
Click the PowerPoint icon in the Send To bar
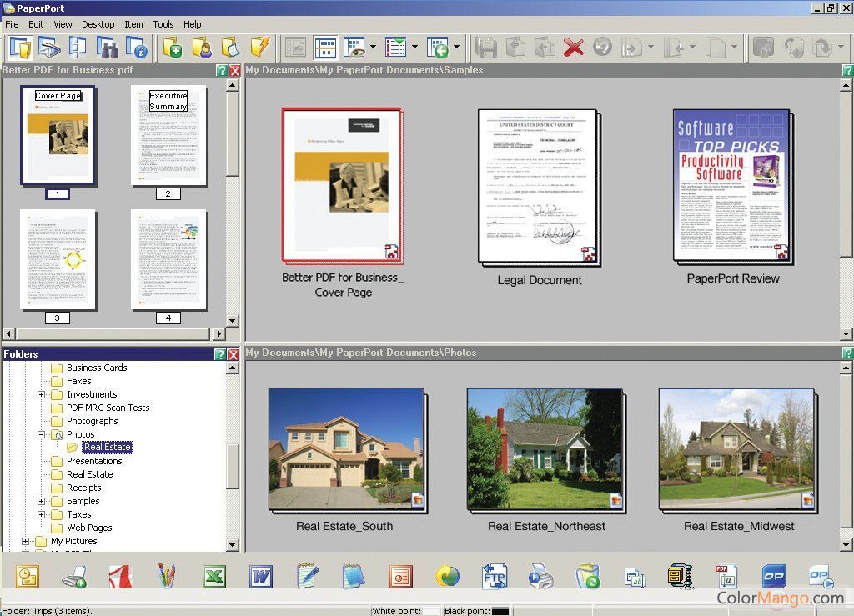[x=401, y=576]
